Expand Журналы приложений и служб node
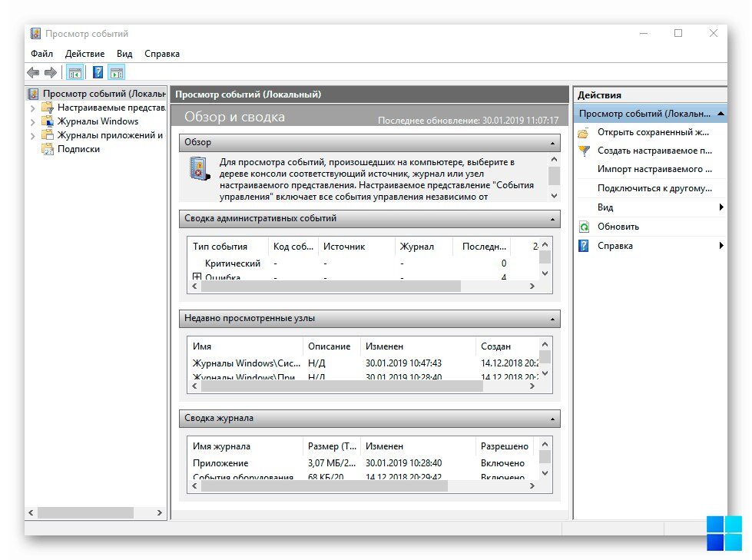 32,136
